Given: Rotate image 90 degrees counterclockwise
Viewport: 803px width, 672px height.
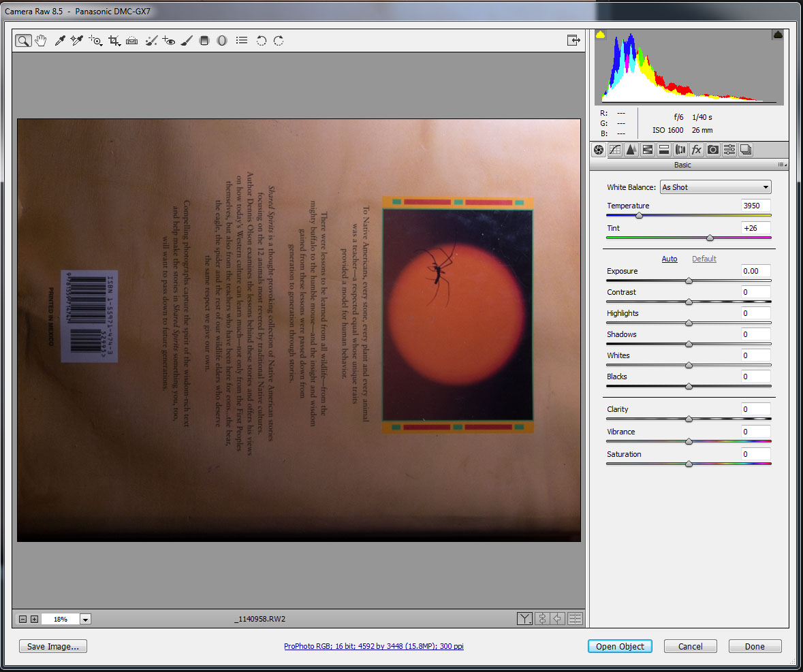Looking at the screenshot, I should [x=261, y=40].
